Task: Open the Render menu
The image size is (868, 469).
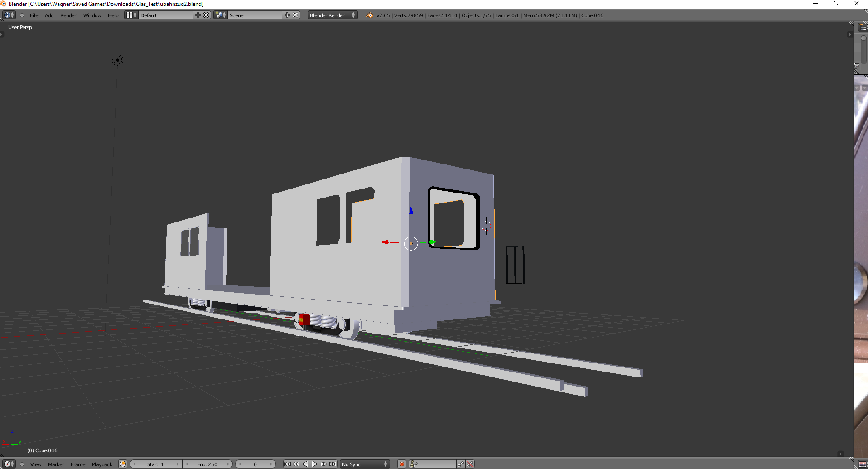Action: 68,15
